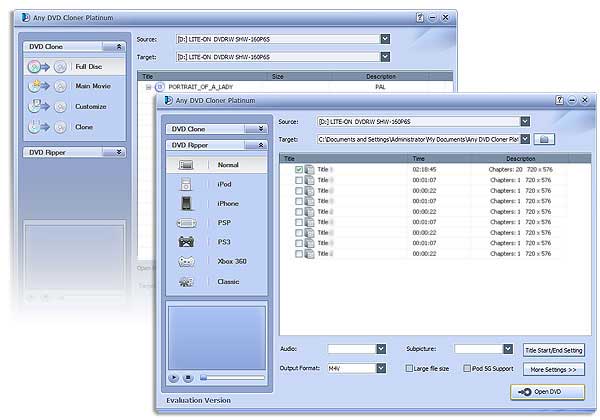This screenshot has width=600, height=420.
Task: Select the Normal ripper mode icon
Action: point(186,164)
